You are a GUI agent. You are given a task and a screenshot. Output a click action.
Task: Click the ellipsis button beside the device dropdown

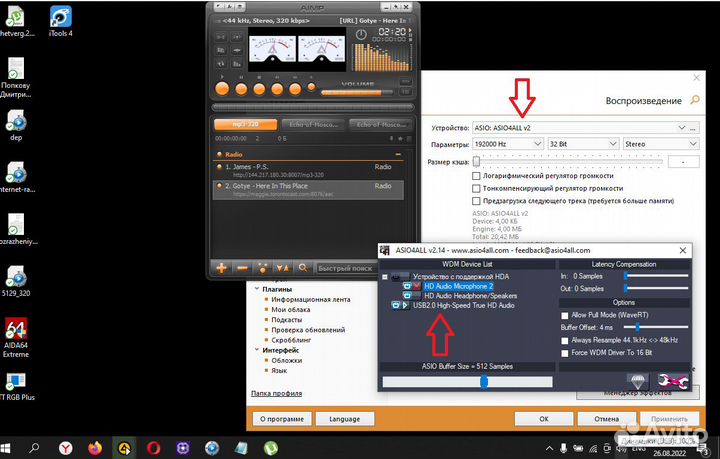coord(694,128)
